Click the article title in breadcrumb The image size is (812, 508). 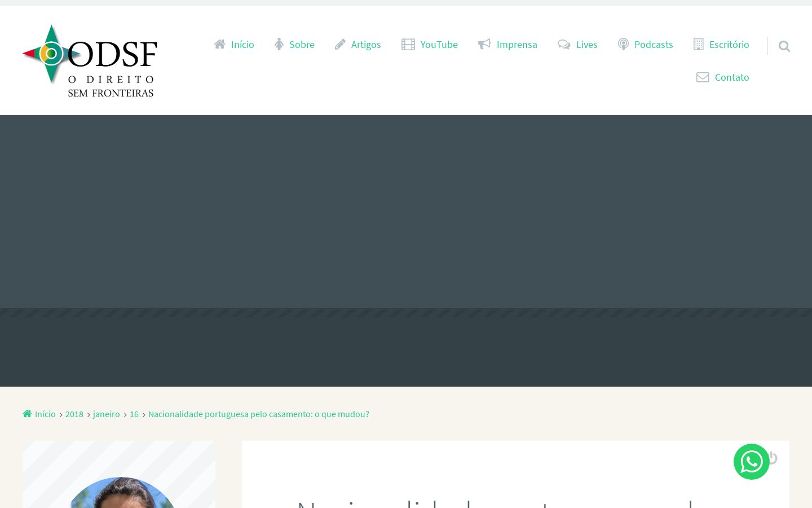point(259,414)
